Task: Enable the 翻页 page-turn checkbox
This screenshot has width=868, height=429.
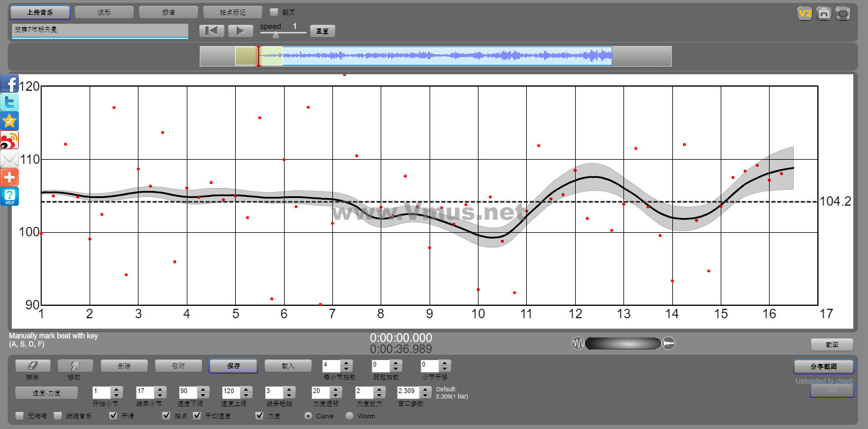Action: click(x=274, y=12)
